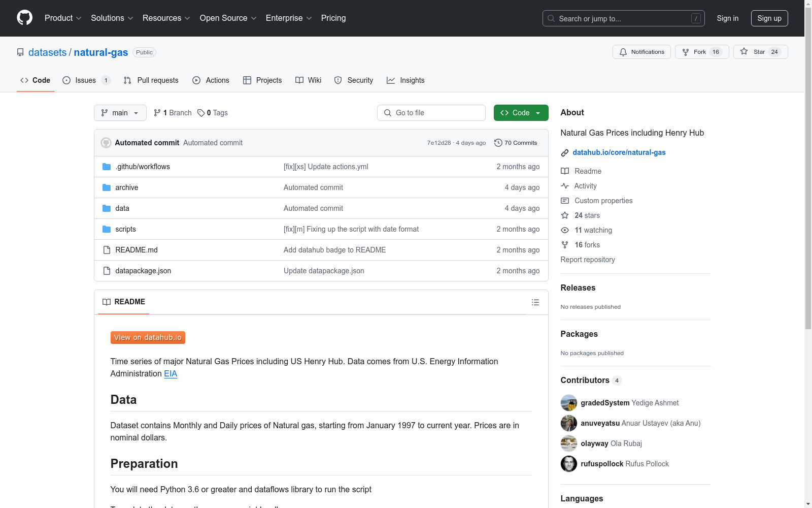Viewport: 812px width, 508px height.
Task: Open the archive folder
Action: pyautogui.click(x=126, y=187)
